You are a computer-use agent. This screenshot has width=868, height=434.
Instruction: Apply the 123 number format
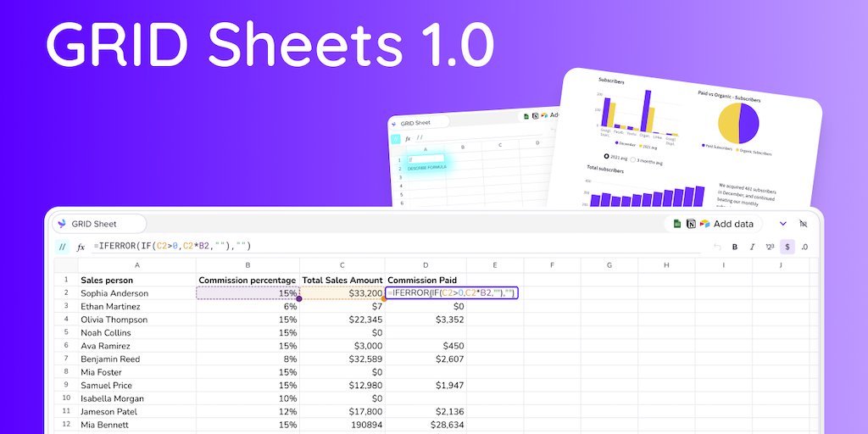[x=770, y=247]
